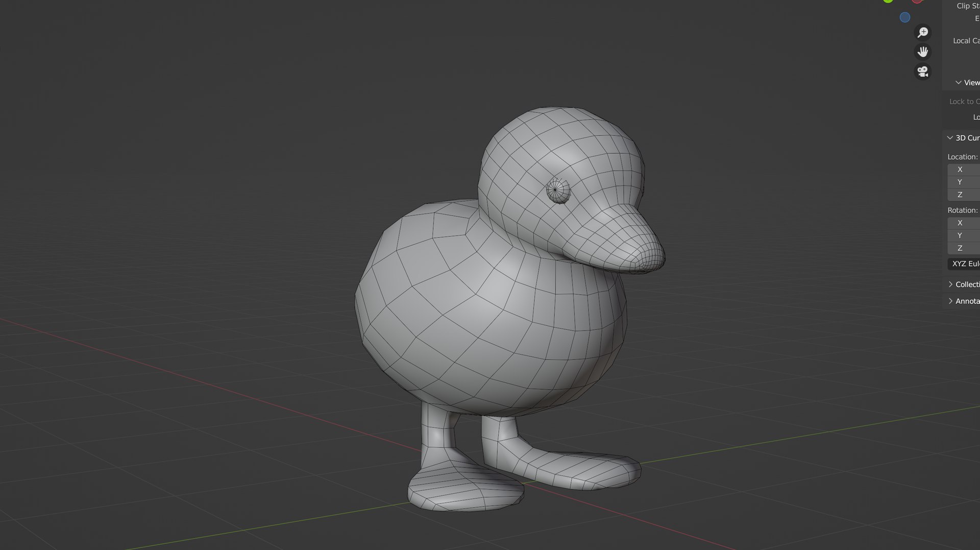980x550 pixels.
Task: Click the Rotation Z field
Action: coord(964,248)
